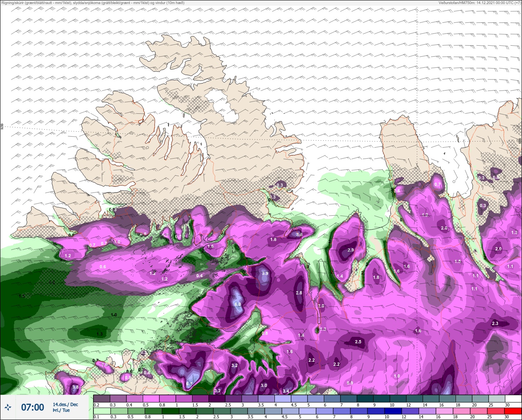Click the 'Veðurstofan/HM750m' model timestamp text
522x420 pixels.
coord(480,2)
